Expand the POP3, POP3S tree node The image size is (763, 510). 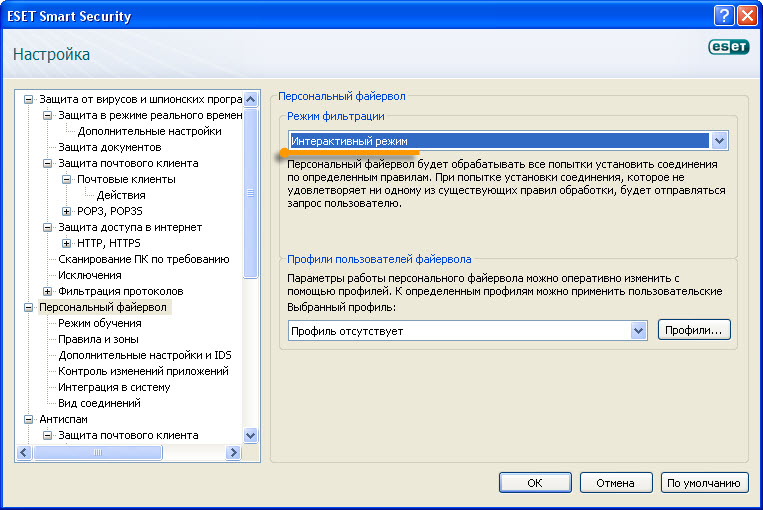click(x=67, y=211)
